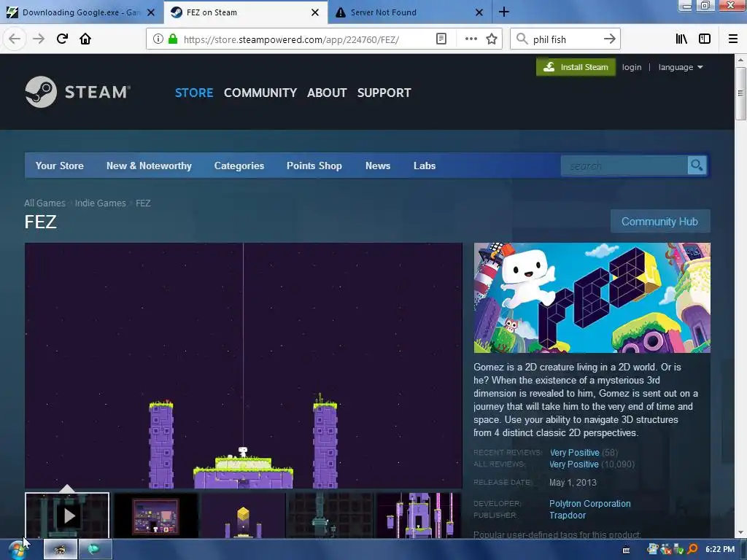Close the FEZ on Steam tab
747x560 pixels.
tap(315, 12)
